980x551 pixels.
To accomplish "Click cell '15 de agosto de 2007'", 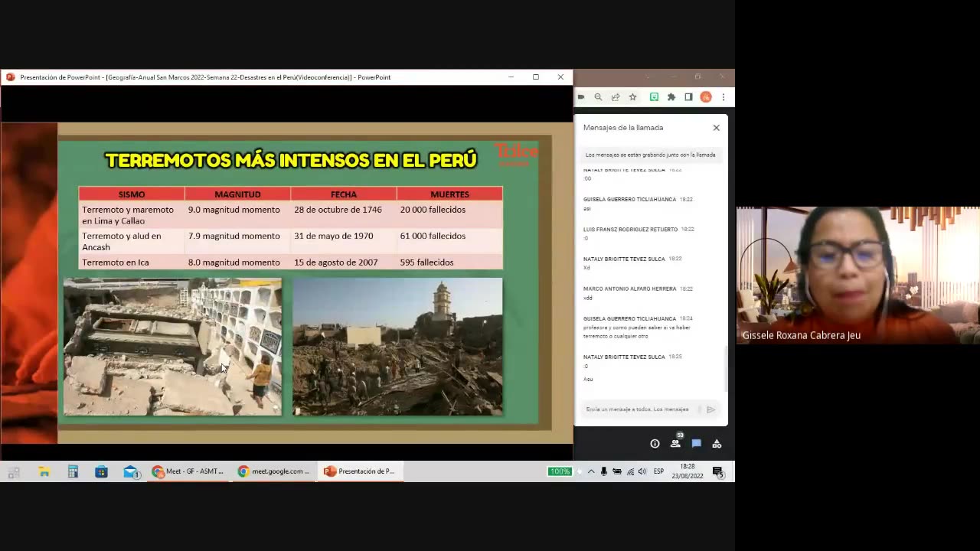I will pyautogui.click(x=344, y=262).
